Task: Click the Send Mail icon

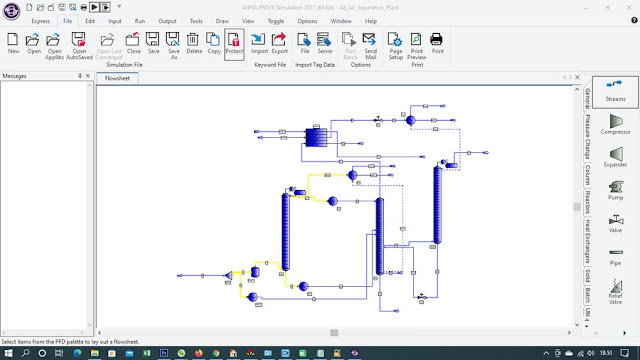Action: (370, 46)
